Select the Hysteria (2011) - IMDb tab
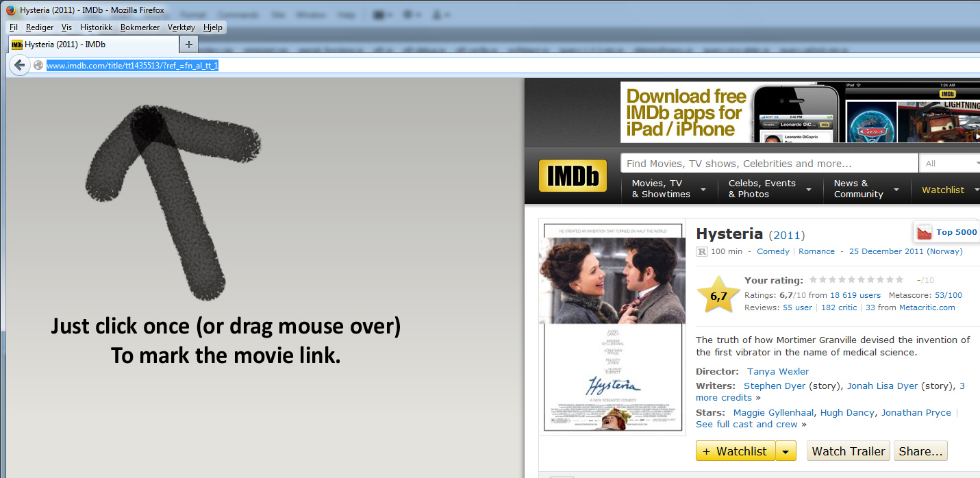Image resolution: width=980 pixels, height=478 pixels. pos(93,45)
